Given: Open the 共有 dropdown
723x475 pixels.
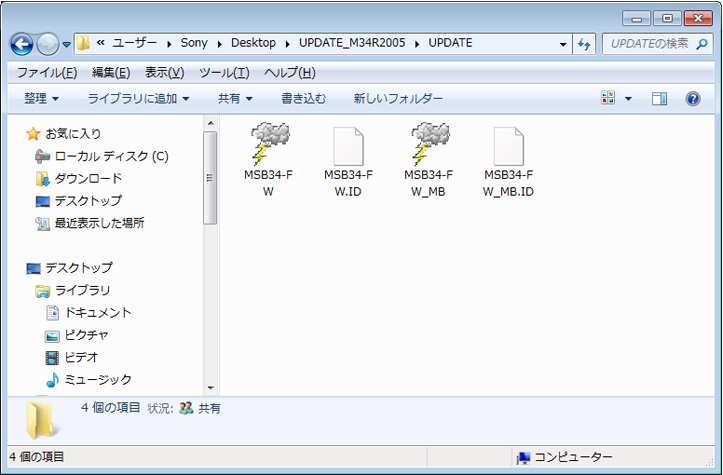Looking at the screenshot, I should click(x=235, y=99).
